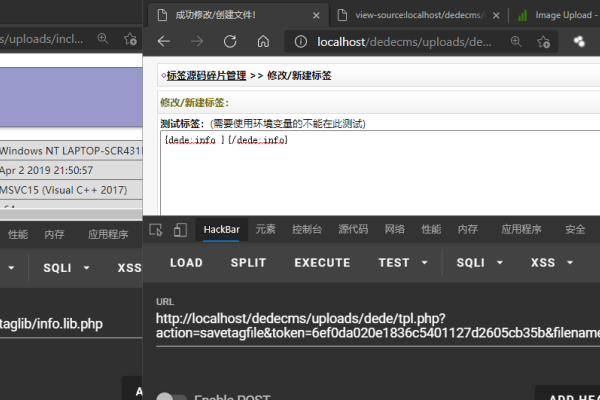600x400 pixels.
Task: Add front page to favorites
Action: tap(544, 41)
